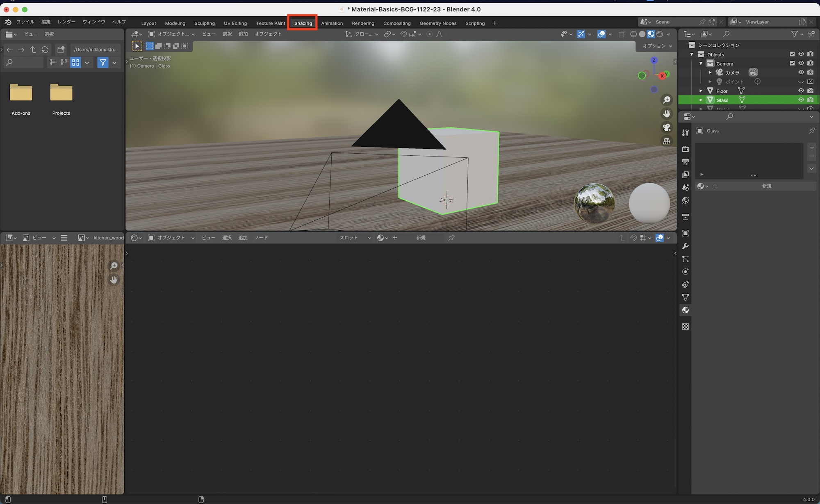The image size is (820, 504).
Task: Click the file browser refresh icon
Action: 45,50
